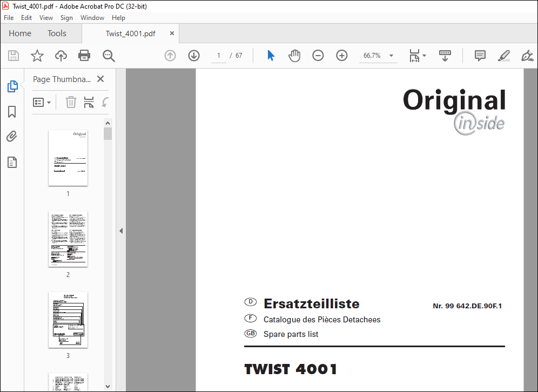Click the total pages '67' text
538x392 pixels.
pyautogui.click(x=239, y=56)
